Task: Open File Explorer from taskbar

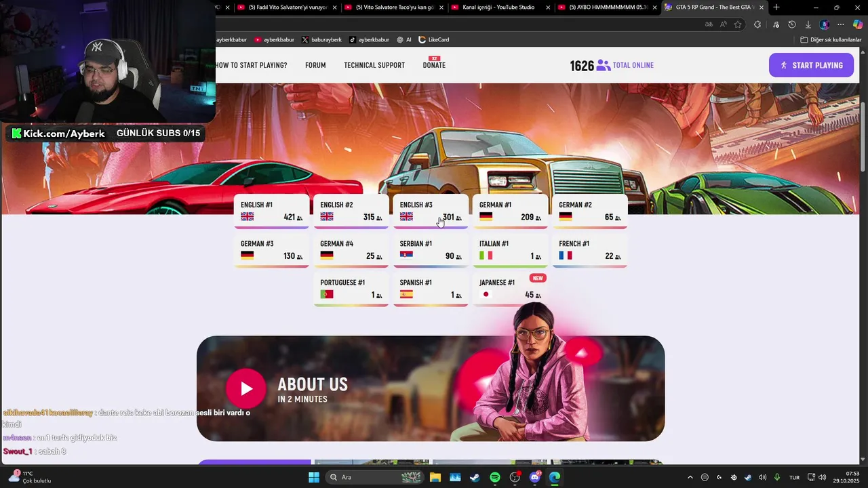Action: (435, 477)
